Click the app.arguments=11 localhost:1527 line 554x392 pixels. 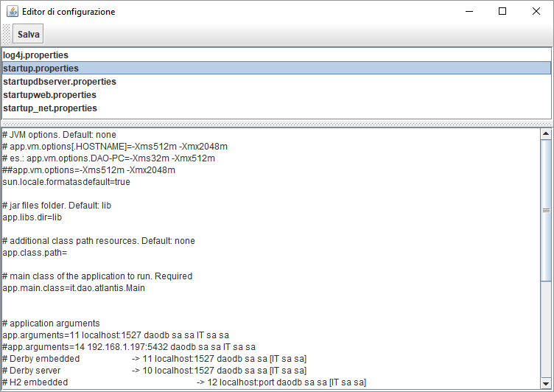pyautogui.click(x=116, y=335)
